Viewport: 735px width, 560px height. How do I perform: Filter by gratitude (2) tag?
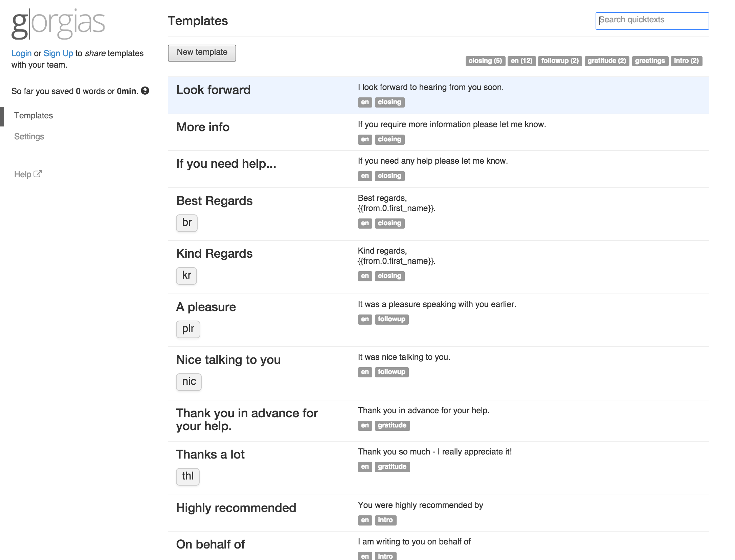pyautogui.click(x=606, y=61)
